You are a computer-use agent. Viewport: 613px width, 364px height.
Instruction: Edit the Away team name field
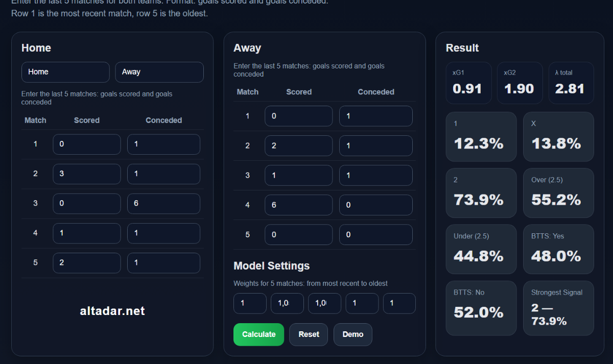click(x=159, y=72)
